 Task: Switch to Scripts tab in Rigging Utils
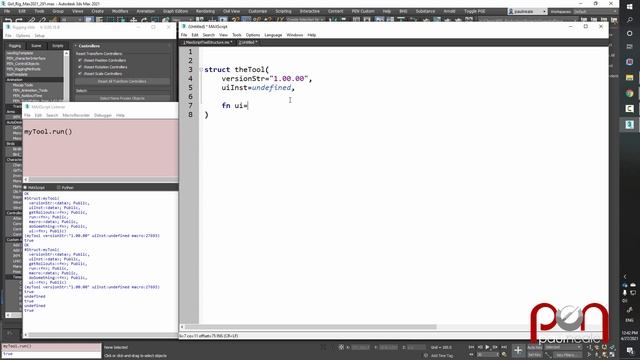click(x=58, y=46)
